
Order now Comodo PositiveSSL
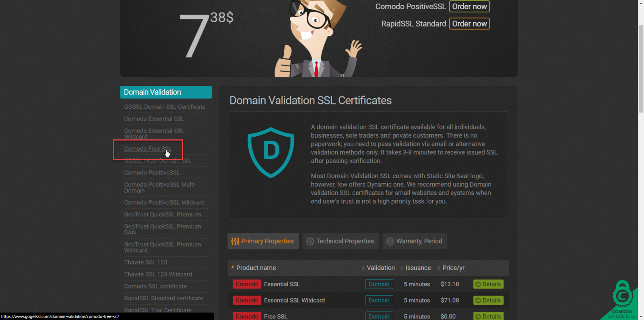coord(469,6)
